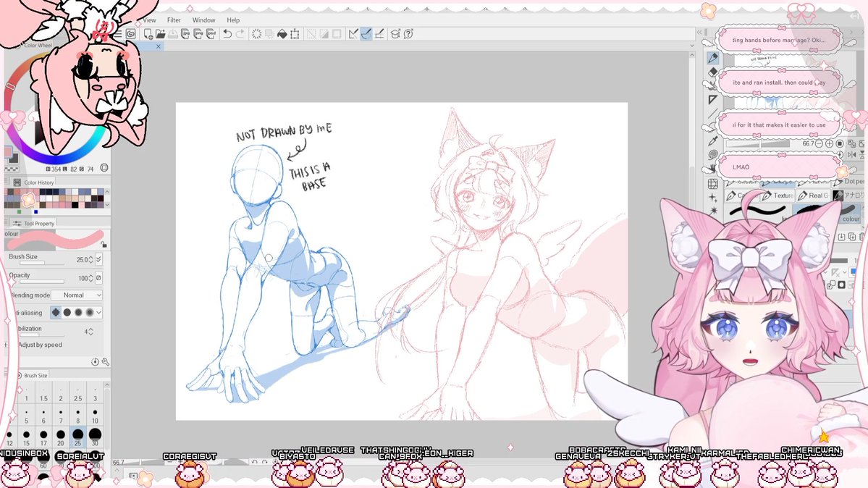Open the Help menu
Viewport: 868px width, 488px height.
(x=233, y=20)
